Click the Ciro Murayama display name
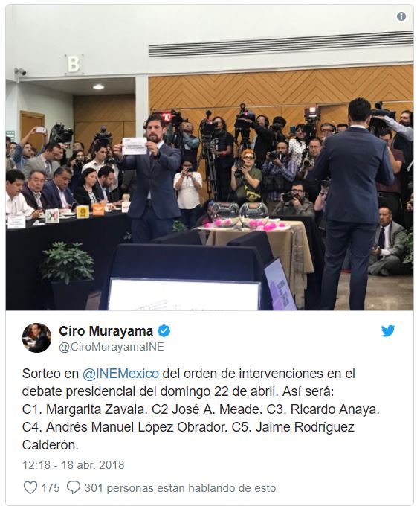The image size is (420, 512). tap(106, 331)
